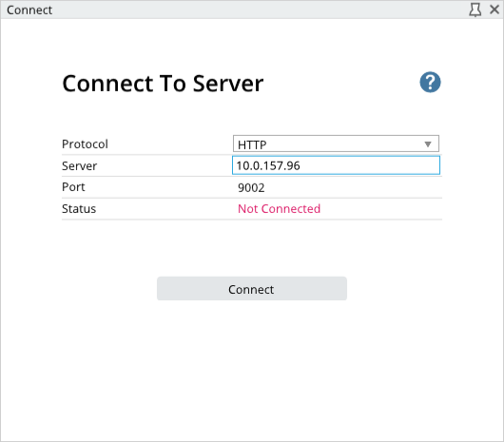This screenshot has width=504, height=442.
Task: Place the cursor after 10.0.157.96 in the Server box
Action: pyautogui.click(x=301, y=165)
